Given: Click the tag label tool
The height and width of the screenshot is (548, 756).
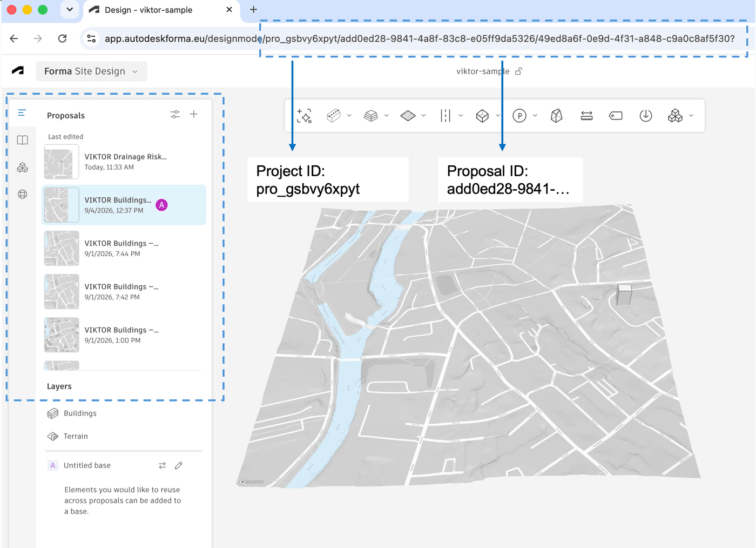Looking at the screenshot, I should pyautogui.click(x=616, y=116).
